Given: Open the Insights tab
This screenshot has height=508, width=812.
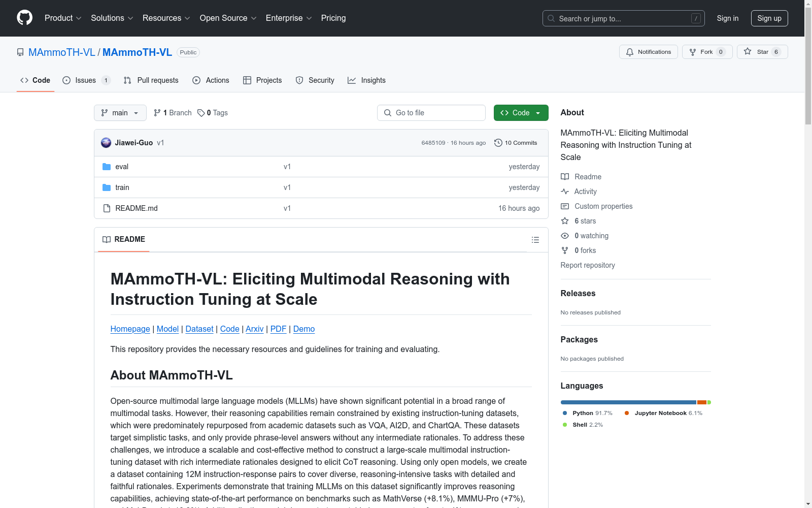Looking at the screenshot, I should pos(366,80).
